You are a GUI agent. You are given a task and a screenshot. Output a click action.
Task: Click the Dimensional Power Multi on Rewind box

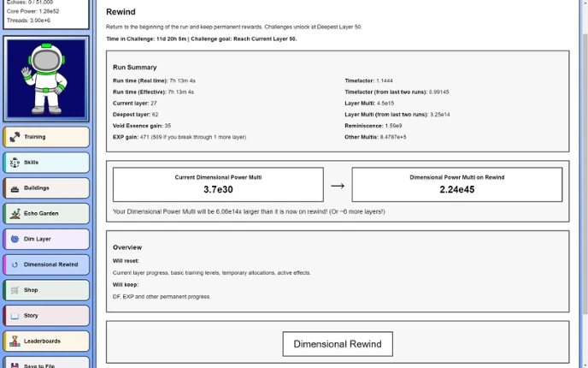pyautogui.click(x=456, y=184)
